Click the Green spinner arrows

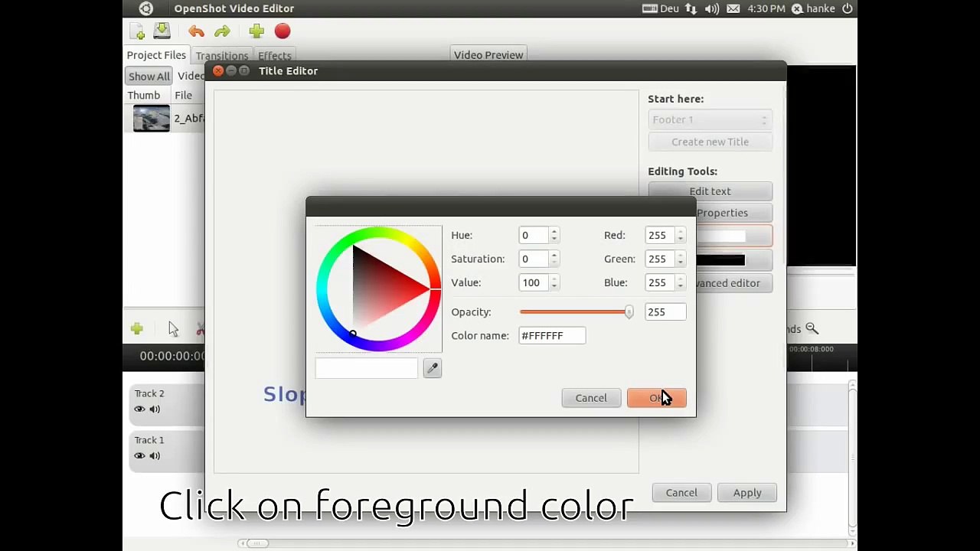[680, 259]
